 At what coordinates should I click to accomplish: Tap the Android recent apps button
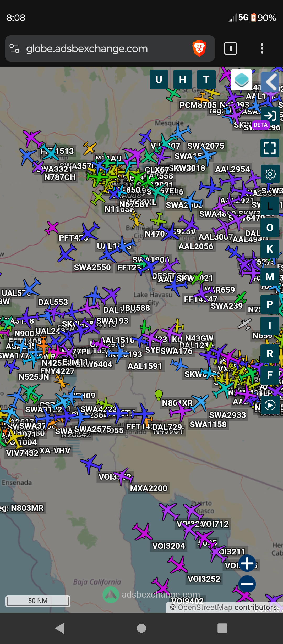coord(222,628)
